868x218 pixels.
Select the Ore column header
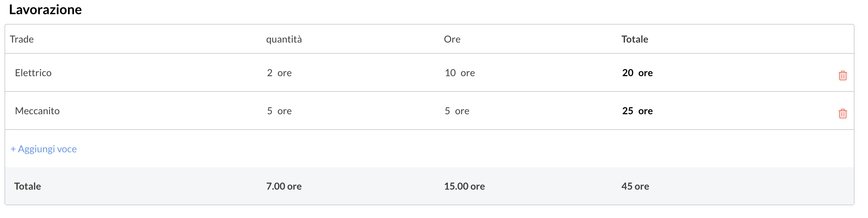click(452, 39)
